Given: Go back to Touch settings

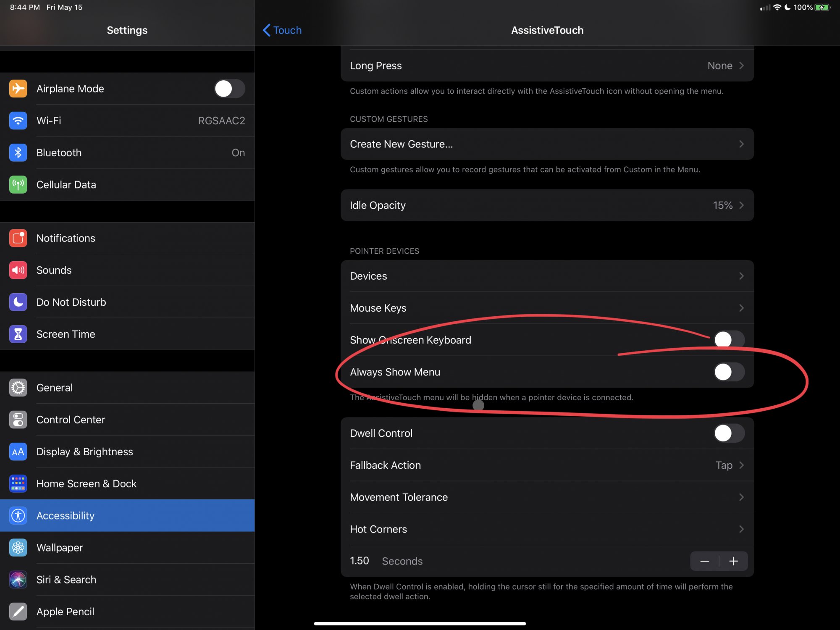Looking at the screenshot, I should [x=282, y=30].
